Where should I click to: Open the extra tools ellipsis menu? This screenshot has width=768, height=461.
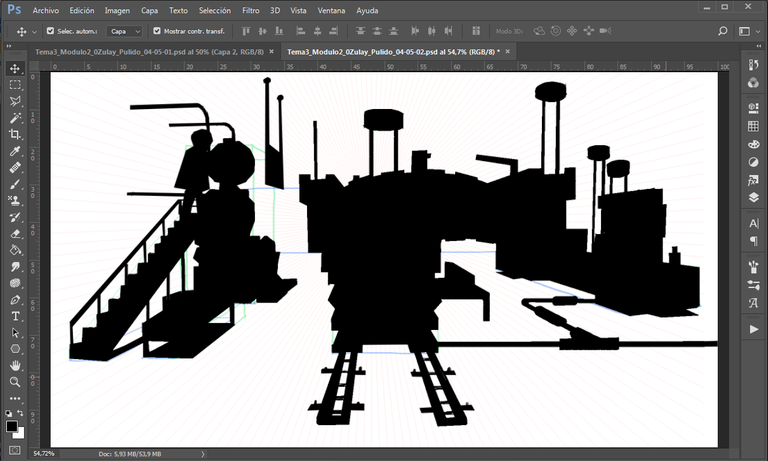point(15,398)
